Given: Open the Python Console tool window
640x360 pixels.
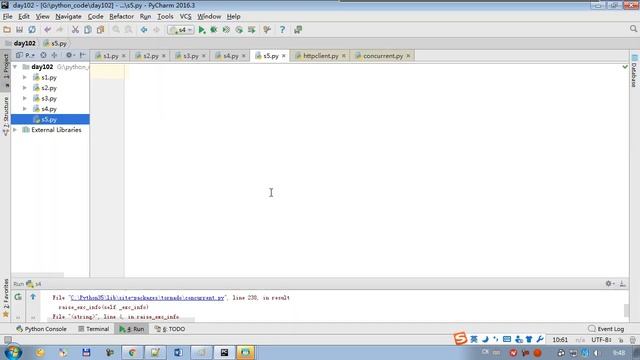Looking at the screenshot, I should tap(41, 329).
